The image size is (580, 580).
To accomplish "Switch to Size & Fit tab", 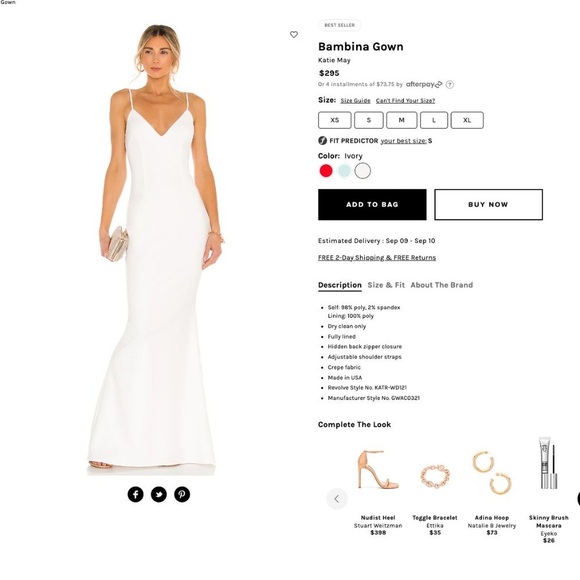I will [386, 285].
